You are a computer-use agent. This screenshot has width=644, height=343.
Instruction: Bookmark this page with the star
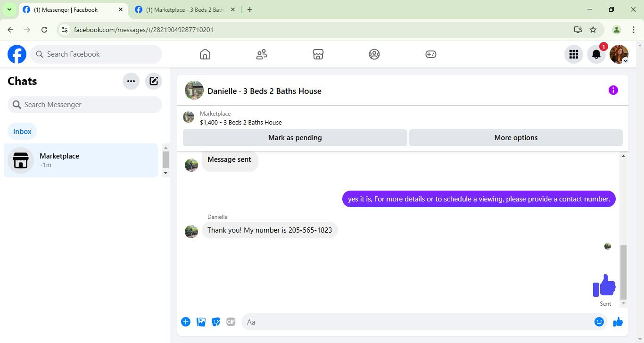pyautogui.click(x=593, y=30)
